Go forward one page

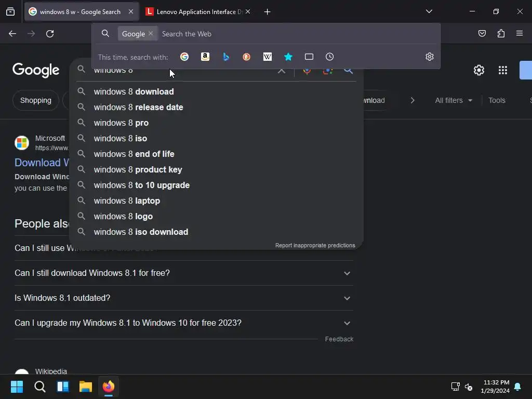point(31,34)
